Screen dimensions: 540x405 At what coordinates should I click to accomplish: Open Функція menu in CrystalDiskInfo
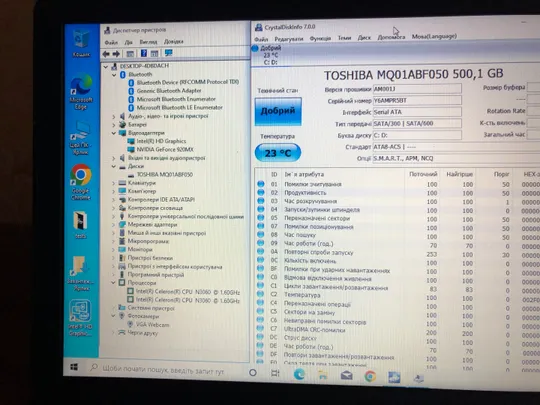320,38
